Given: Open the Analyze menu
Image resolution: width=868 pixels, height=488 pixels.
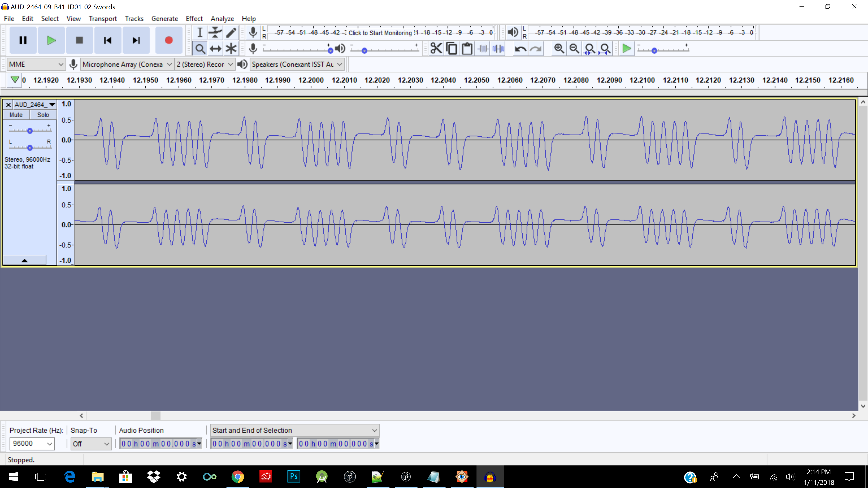Looking at the screenshot, I should pos(222,19).
